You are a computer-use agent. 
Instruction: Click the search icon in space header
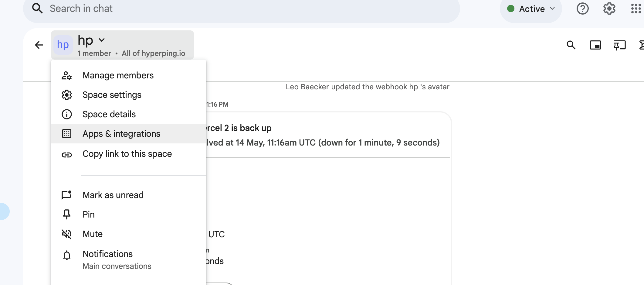(x=571, y=45)
